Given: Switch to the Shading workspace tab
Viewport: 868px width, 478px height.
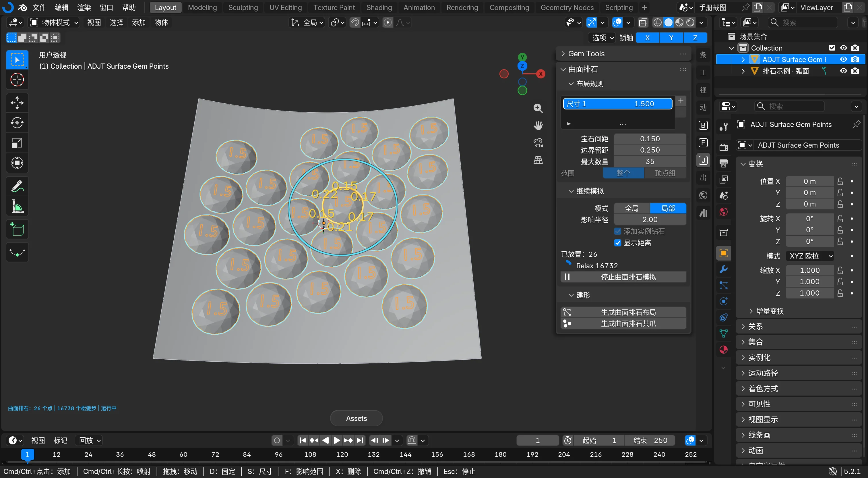Looking at the screenshot, I should 379,7.
